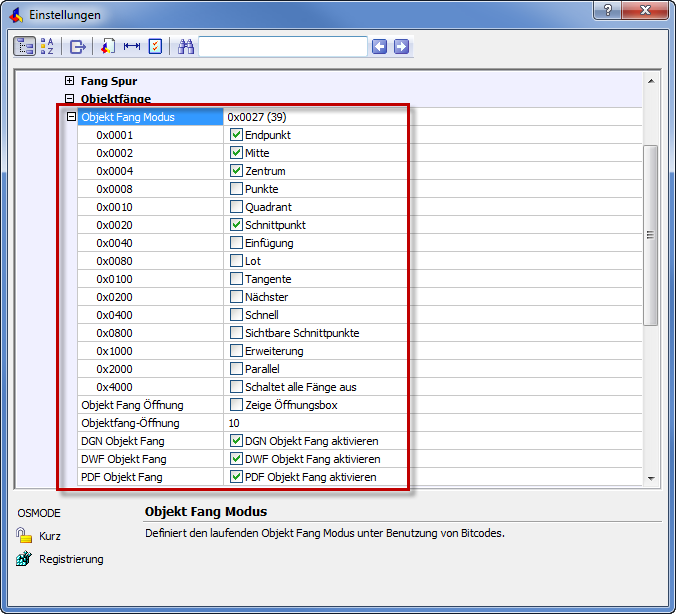Collapse the Objektfänge section
The width and height of the screenshot is (676, 614).
pyautogui.click(x=69, y=99)
